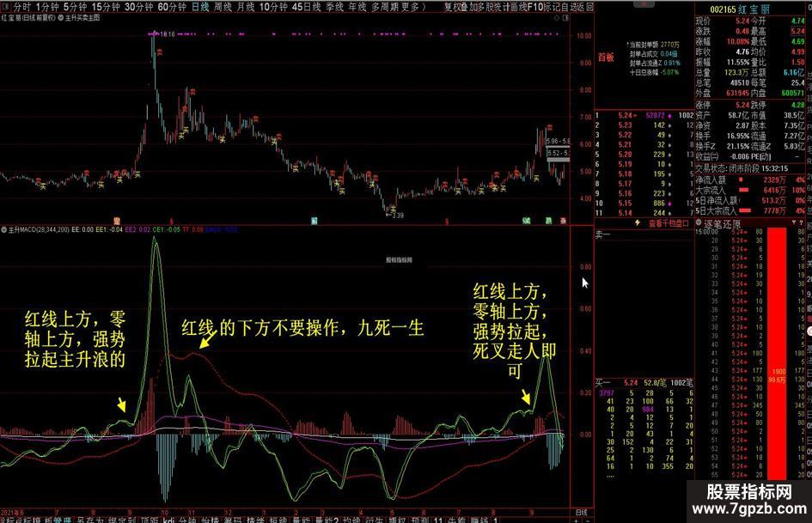The width and height of the screenshot is (812, 523).
Task: Select the 45日线 period
Action: click(306, 7)
